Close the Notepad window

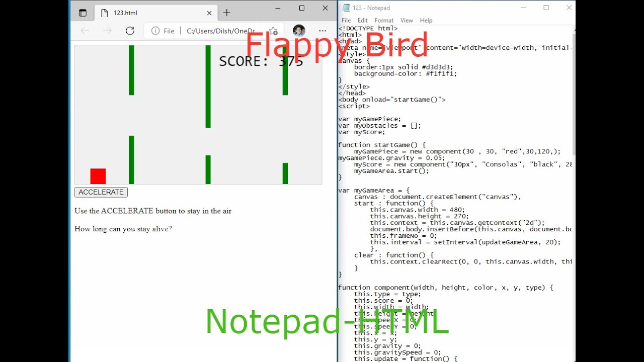pos(569,8)
